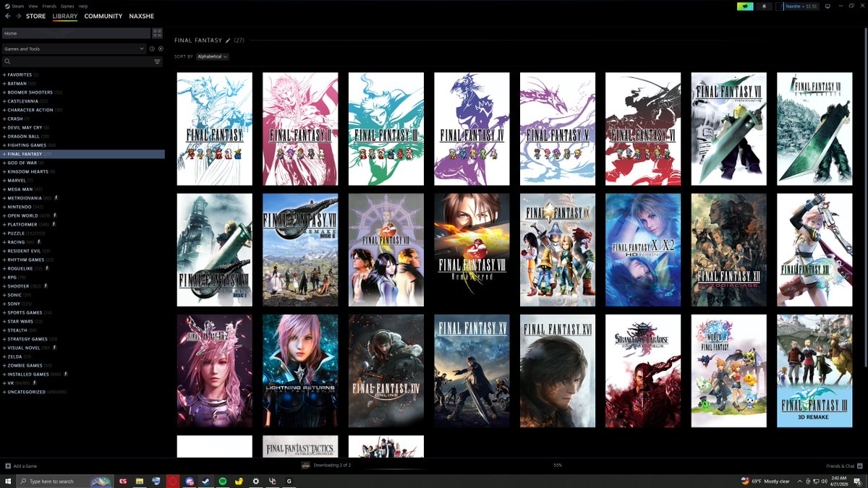868x488 pixels.
Task: Click the 69°F Mostly clear weather widget
Action: click(765, 481)
